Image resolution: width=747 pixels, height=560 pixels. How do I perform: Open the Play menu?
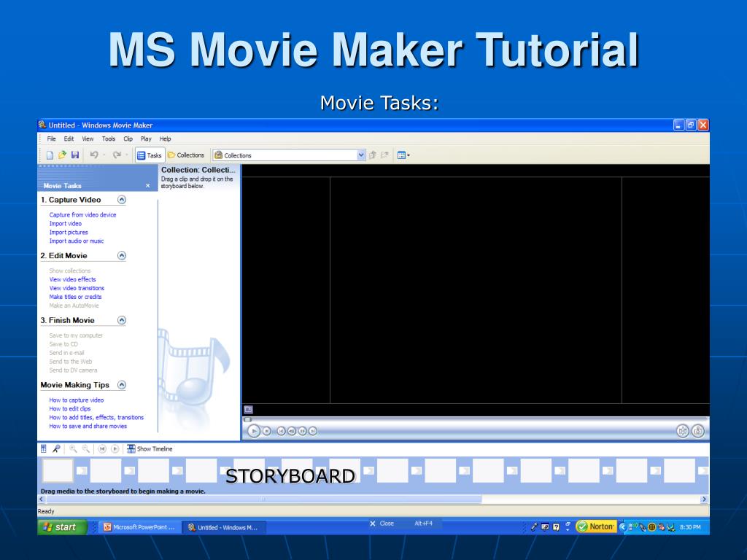pyautogui.click(x=146, y=139)
